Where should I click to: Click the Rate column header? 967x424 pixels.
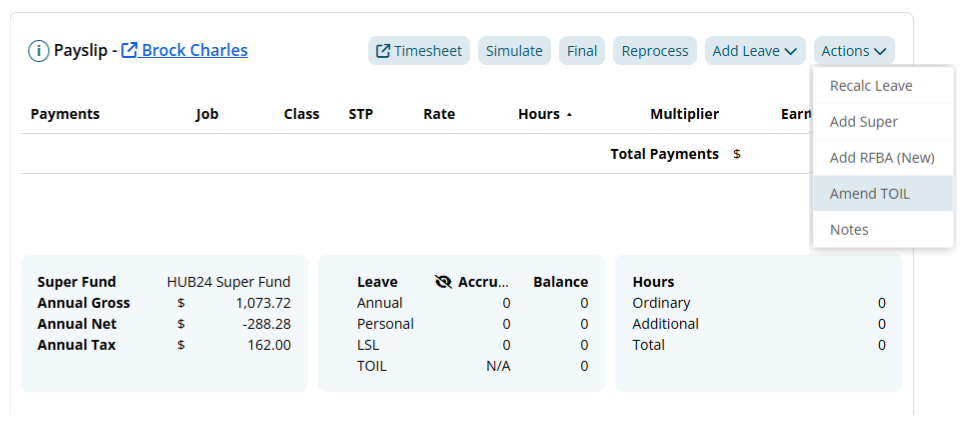click(x=439, y=114)
